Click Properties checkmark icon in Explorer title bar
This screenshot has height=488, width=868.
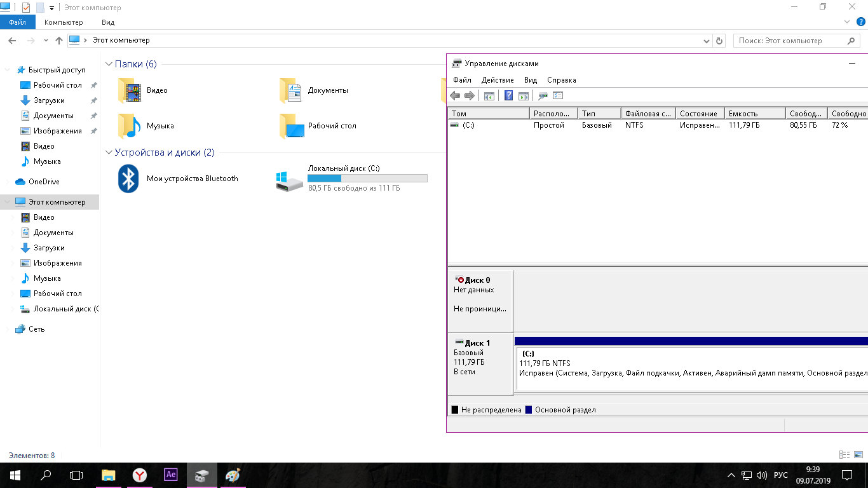tap(26, 8)
